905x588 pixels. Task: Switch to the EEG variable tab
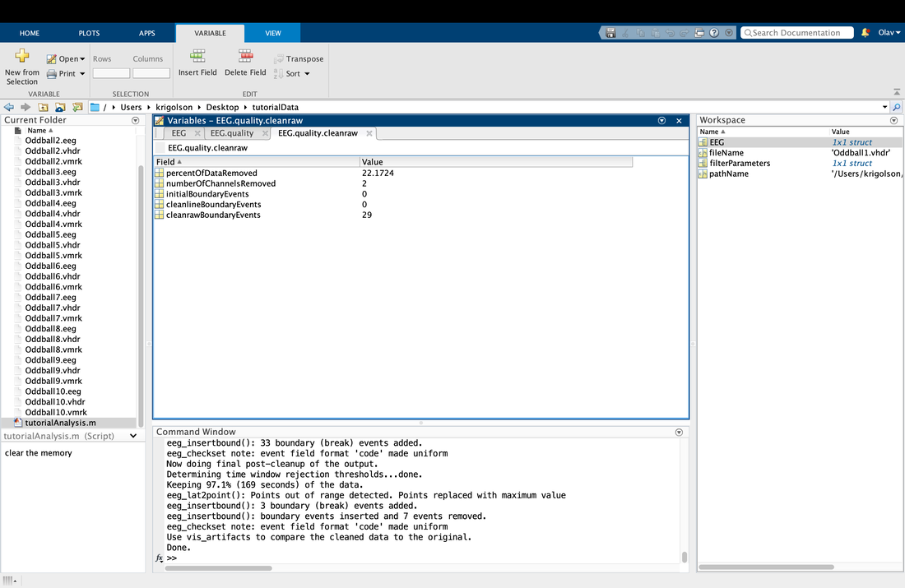[x=179, y=133]
